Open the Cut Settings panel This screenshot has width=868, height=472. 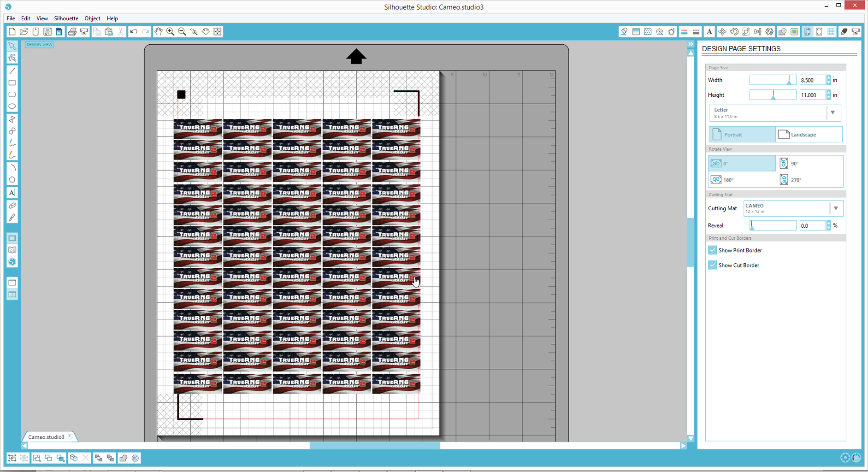click(844, 31)
